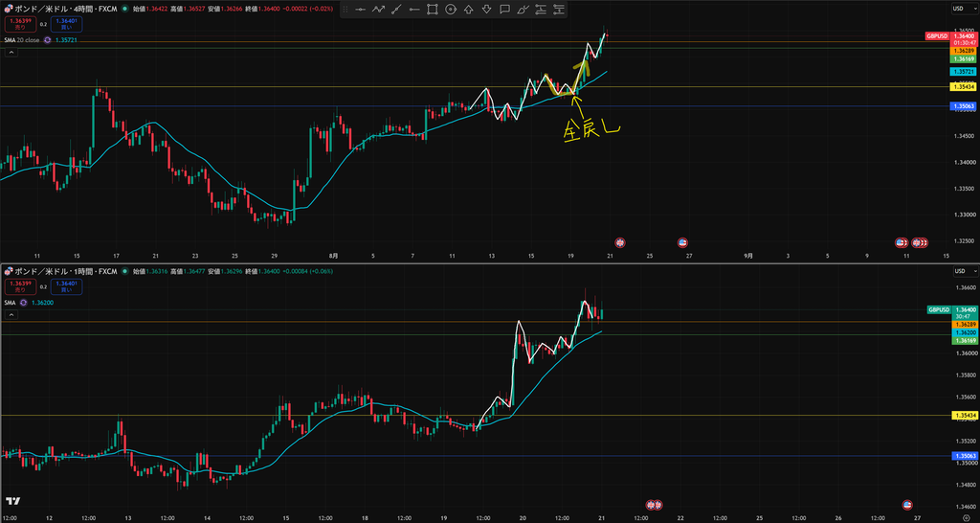
Task: Click the blue buy button on 4-hour chart
Action: pyautogui.click(x=68, y=24)
